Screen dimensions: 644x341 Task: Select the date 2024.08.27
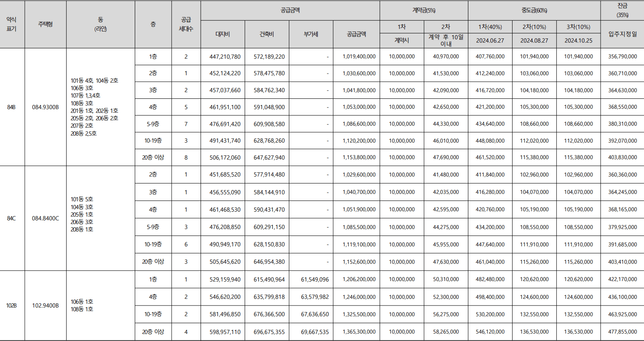click(x=534, y=41)
